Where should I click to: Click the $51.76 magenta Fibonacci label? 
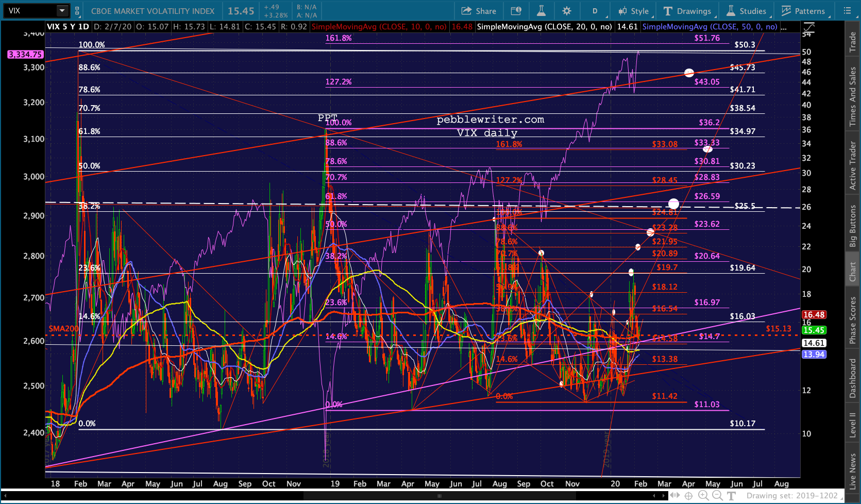click(707, 38)
